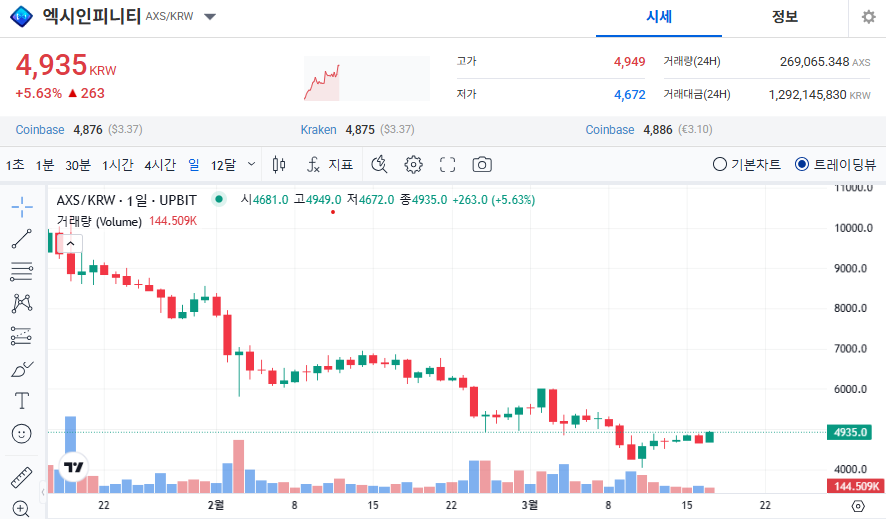Click the 10000.0 price axis label
Image resolution: width=886 pixels, height=519 pixels.
[x=853, y=228]
